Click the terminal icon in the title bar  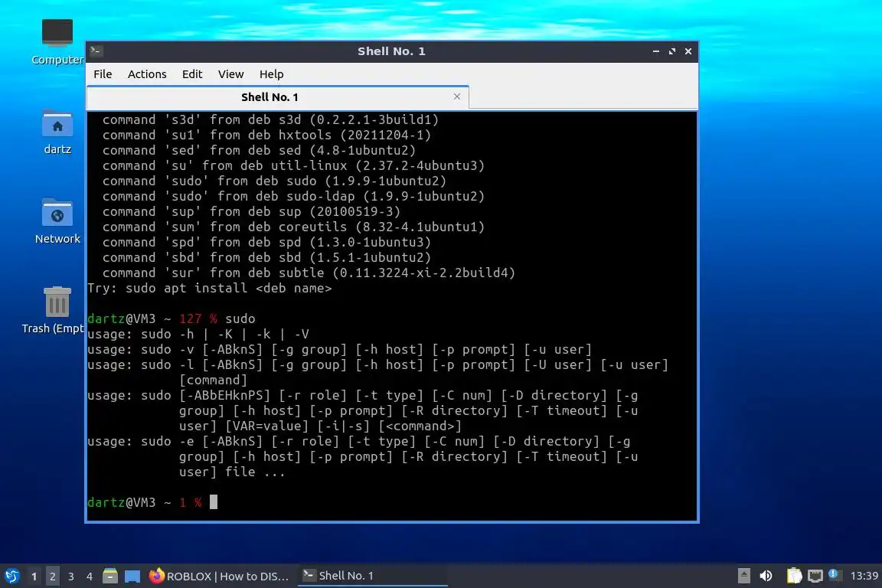coord(96,51)
